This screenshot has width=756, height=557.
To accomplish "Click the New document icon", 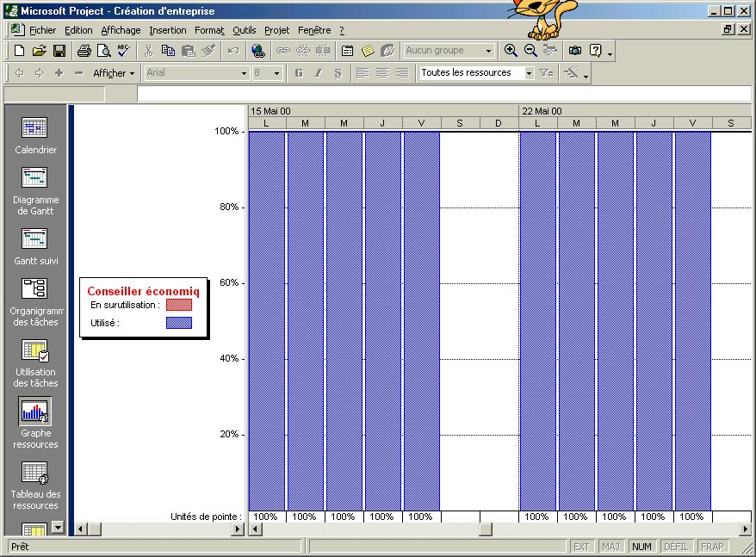I will click(19, 51).
